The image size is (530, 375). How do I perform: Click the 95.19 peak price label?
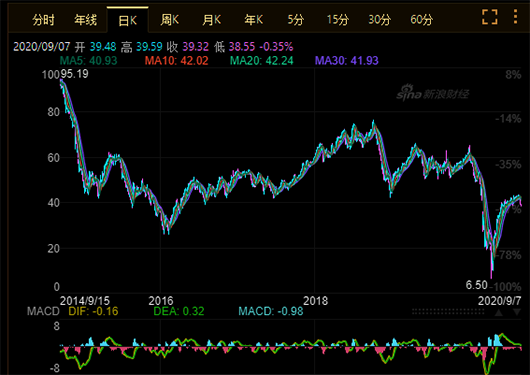74,74
